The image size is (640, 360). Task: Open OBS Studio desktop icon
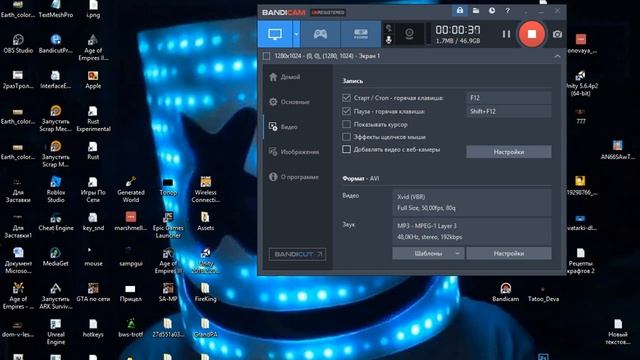18,44
